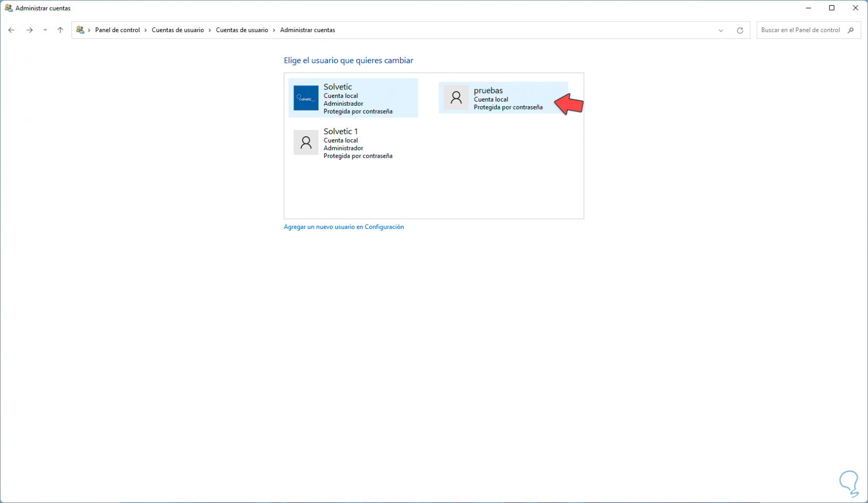Open the pruebas account avatar
Screen dimensions: 868x503
click(x=456, y=97)
